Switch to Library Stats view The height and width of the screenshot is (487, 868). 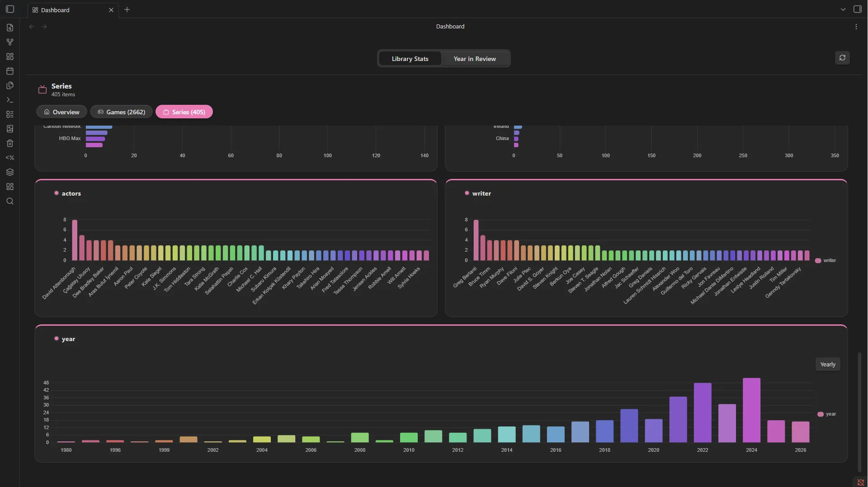point(410,59)
